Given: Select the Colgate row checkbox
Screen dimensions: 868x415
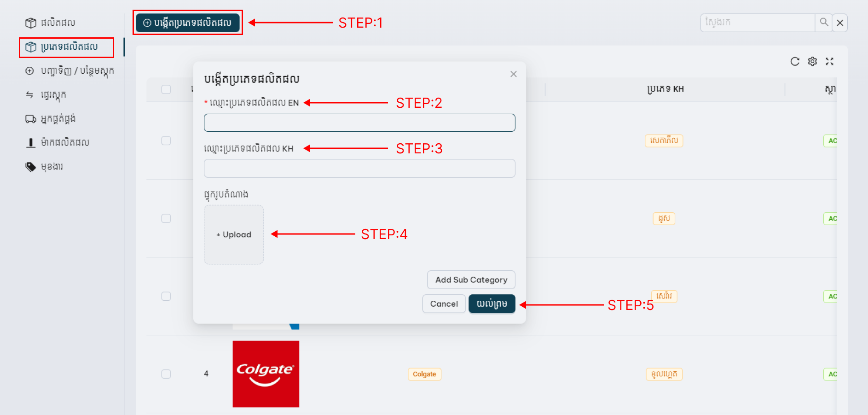Looking at the screenshot, I should pos(166,374).
